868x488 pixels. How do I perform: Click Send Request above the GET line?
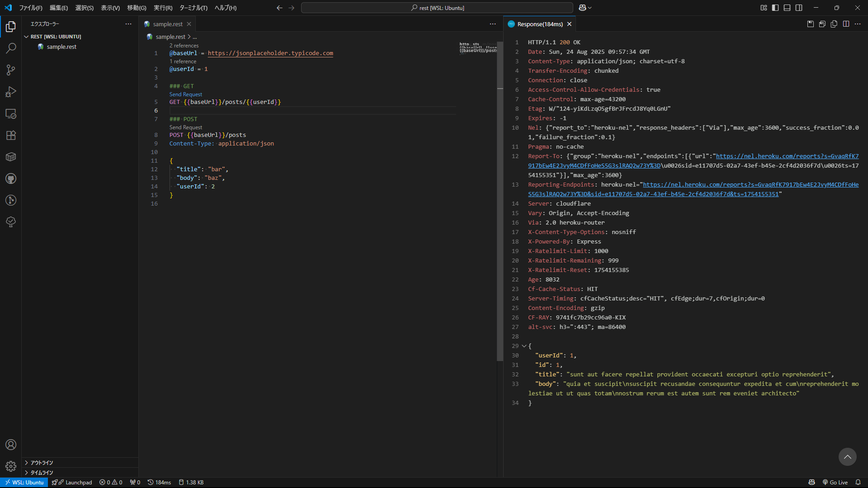(185, 94)
